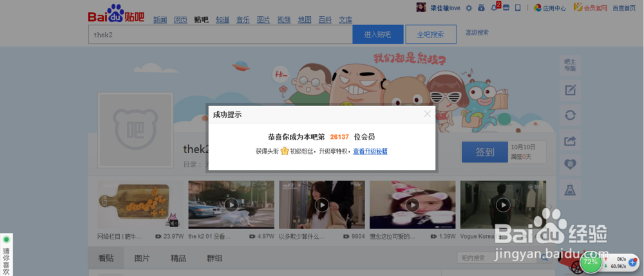
Task: Click the blue plus accelerator icon
Action: pyautogui.click(x=632, y=262)
